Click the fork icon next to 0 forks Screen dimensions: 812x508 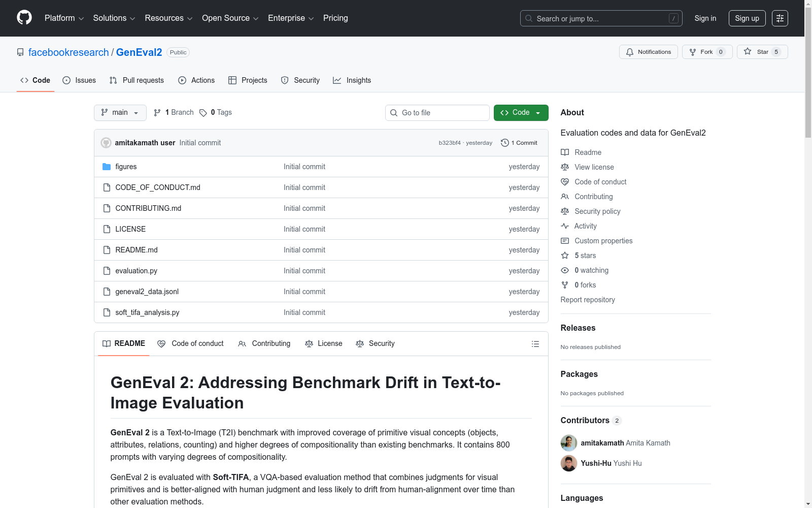[565, 285]
